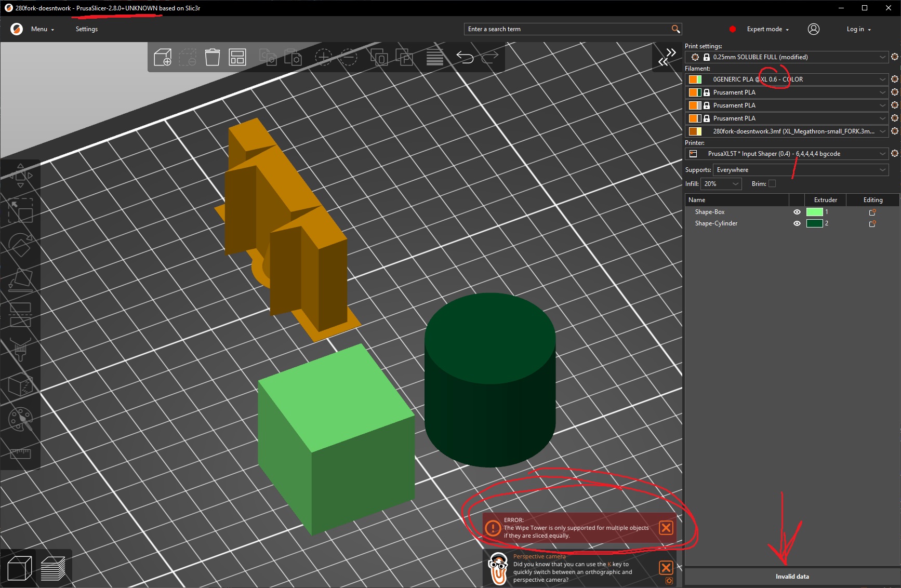Click the Remove instance minus icon

[x=348, y=57]
